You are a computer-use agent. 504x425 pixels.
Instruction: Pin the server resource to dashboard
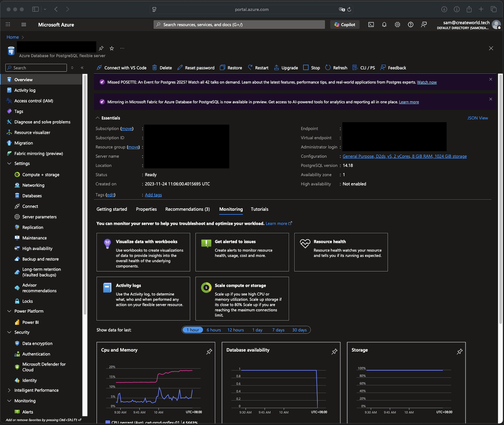click(101, 48)
